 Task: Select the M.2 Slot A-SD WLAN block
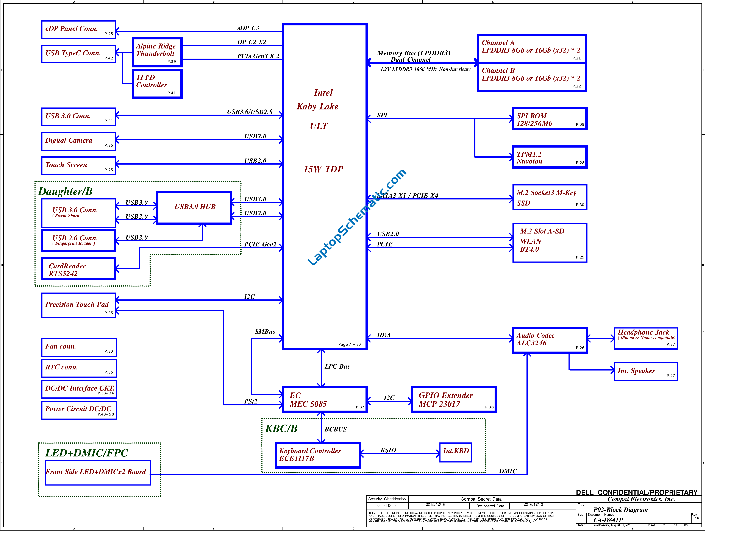click(x=550, y=243)
